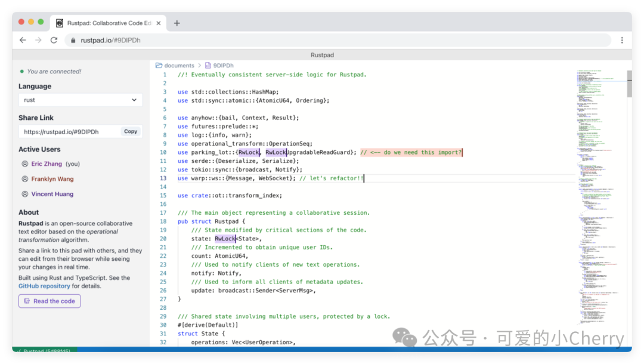Screen dimensions: 644x364
Task: Click the 9DIPDh breadcrumb item
Action: coord(224,65)
